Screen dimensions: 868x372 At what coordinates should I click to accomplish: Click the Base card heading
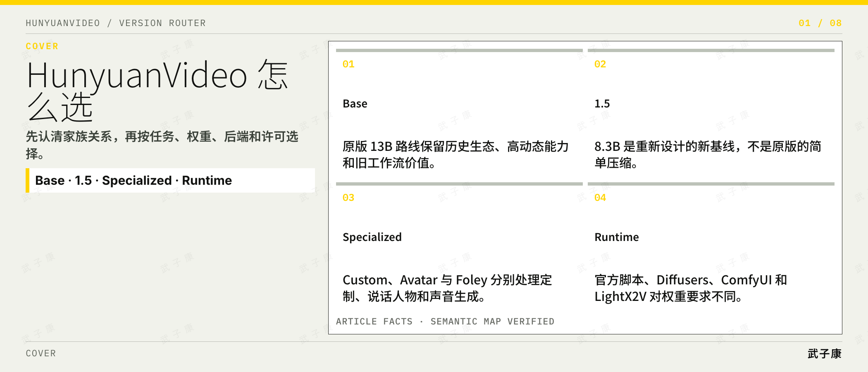[355, 104]
